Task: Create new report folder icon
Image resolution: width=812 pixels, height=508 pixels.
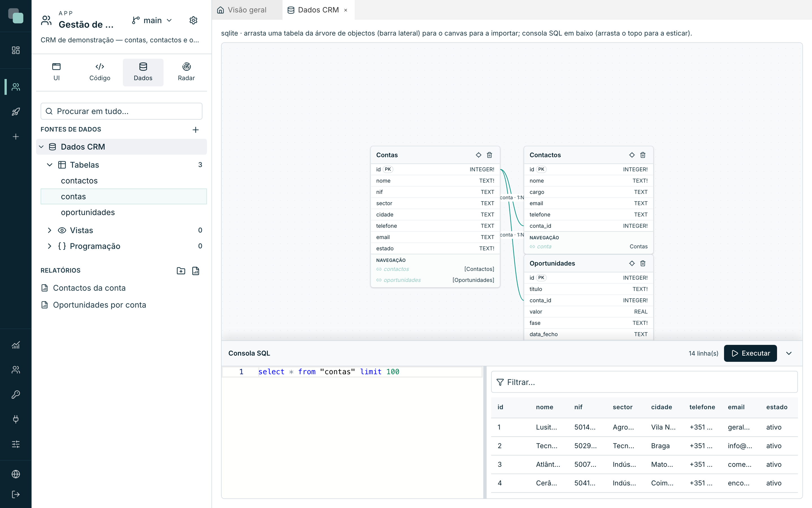Action: [181, 271]
